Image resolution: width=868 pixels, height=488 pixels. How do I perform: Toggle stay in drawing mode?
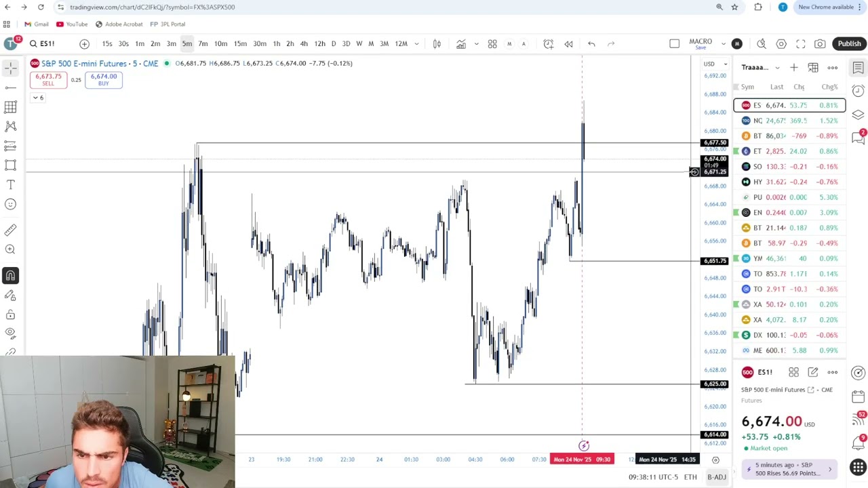10,295
